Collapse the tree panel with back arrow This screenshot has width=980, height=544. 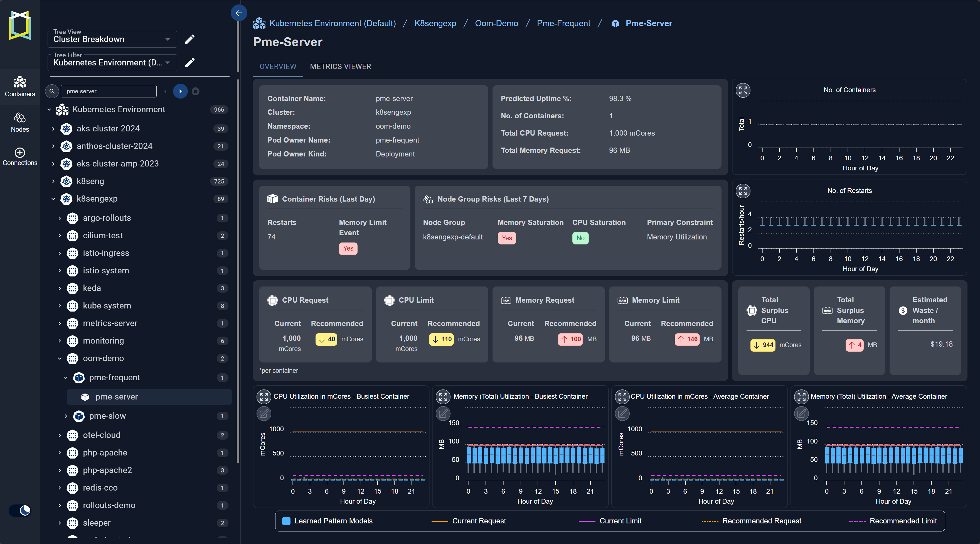pos(238,13)
